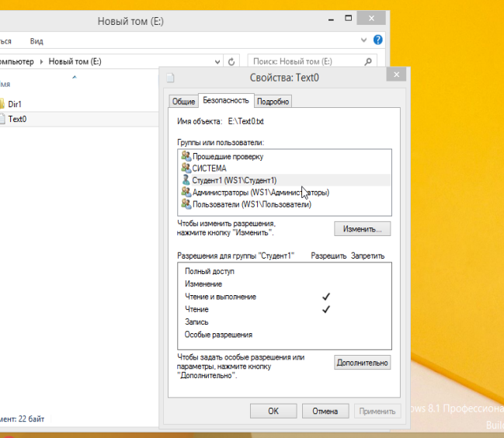Select the Прошедшие проверку group icon
Image resolution: width=504 pixels, height=438 pixels.
pyautogui.click(x=186, y=156)
